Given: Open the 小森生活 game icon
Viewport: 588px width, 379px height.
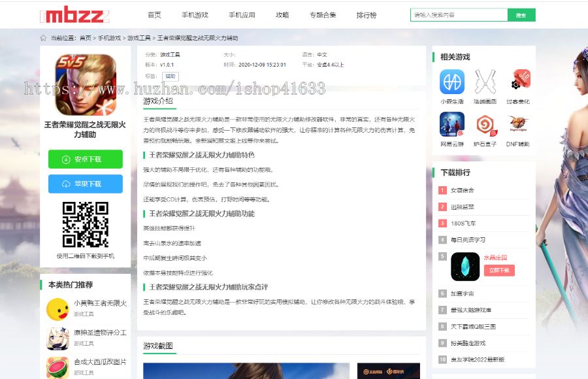Looking at the screenshot, I should click(452, 82).
